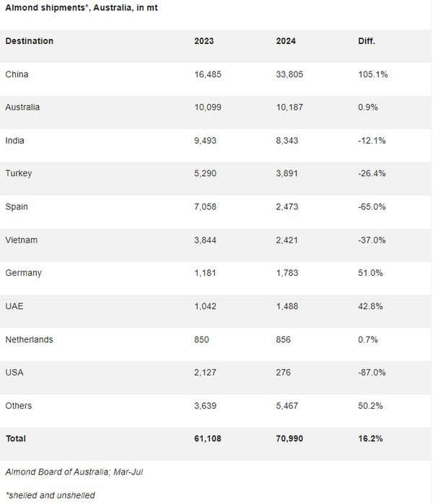This screenshot has width=433, height=504.
Task: Select the Turkey row label
Action: click(x=18, y=174)
